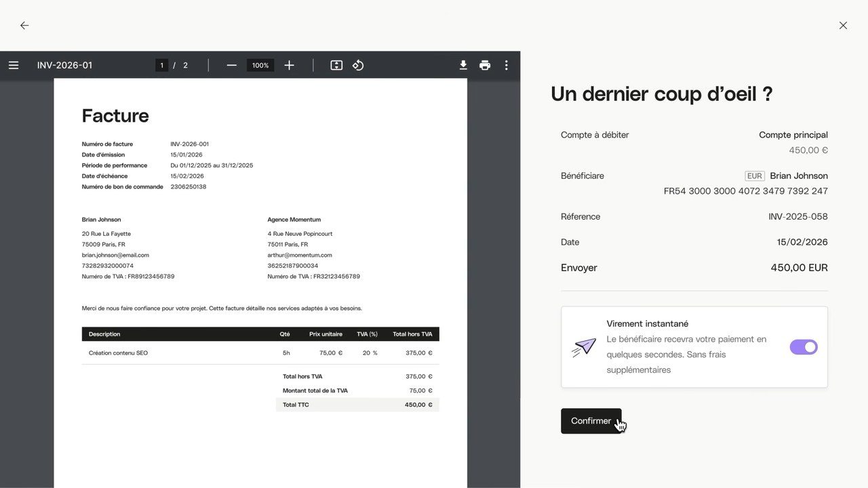The height and width of the screenshot is (488, 868).
Task: Fit invoice page to width
Action: [336, 65]
